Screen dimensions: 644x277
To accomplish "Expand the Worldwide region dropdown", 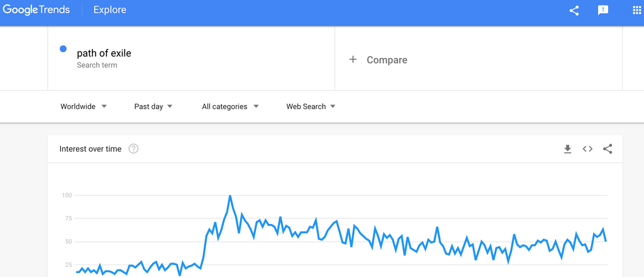I will pos(84,106).
